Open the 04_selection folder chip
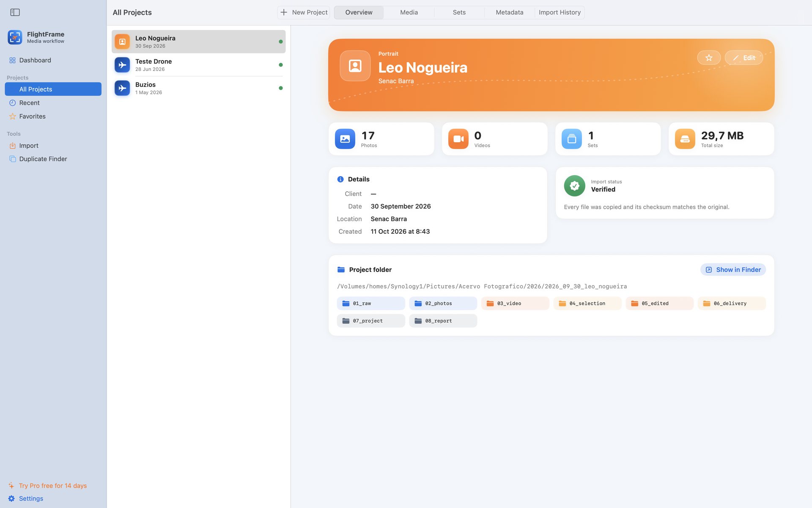The height and width of the screenshot is (508, 812). [587, 304]
